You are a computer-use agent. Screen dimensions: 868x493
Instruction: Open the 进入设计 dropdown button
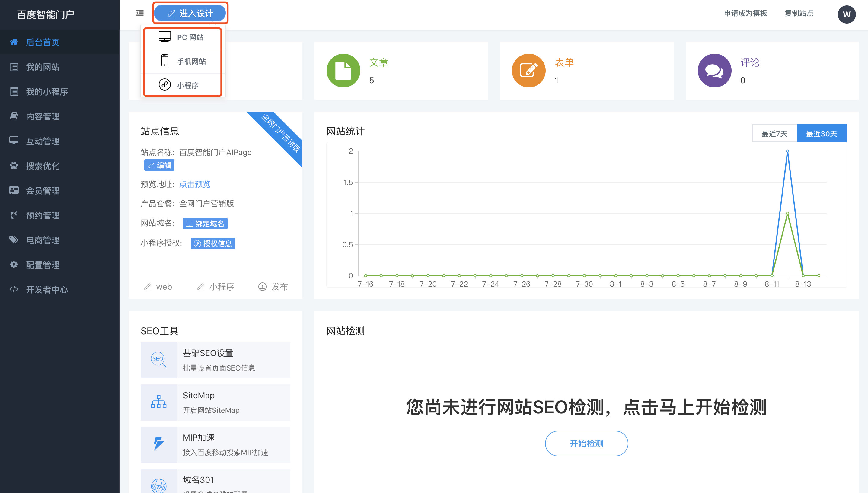coord(190,13)
